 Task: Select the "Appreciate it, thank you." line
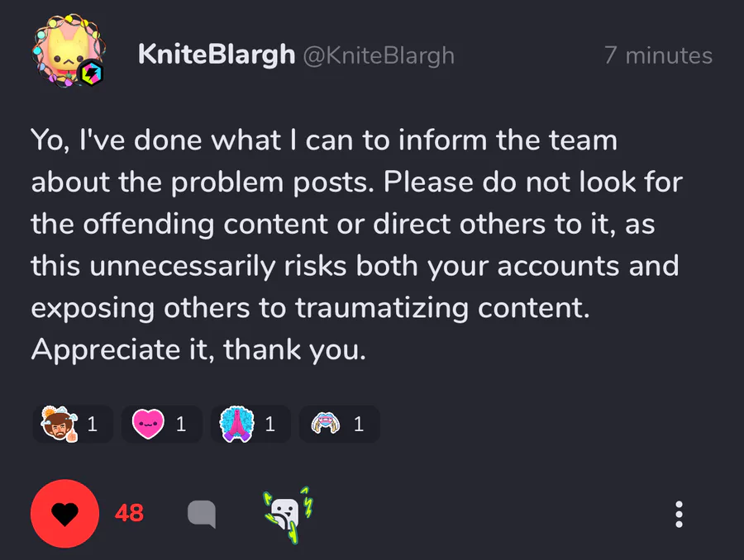pyautogui.click(x=198, y=350)
